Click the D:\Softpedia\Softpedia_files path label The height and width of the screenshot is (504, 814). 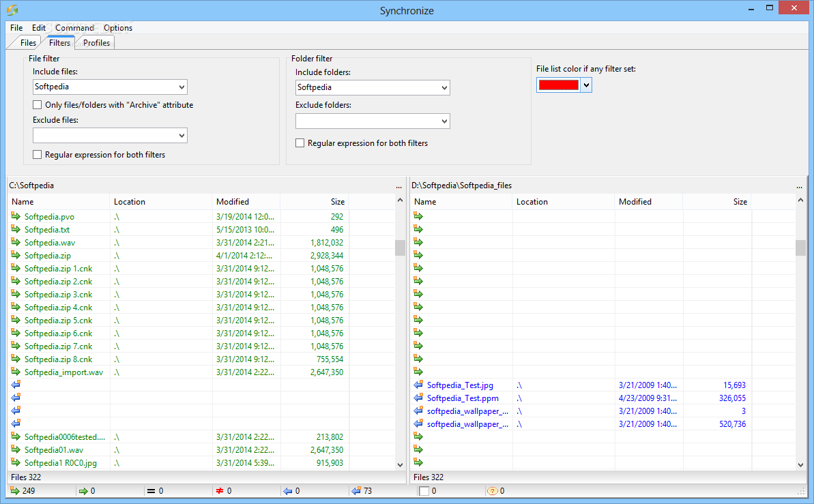pyautogui.click(x=461, y=186)
